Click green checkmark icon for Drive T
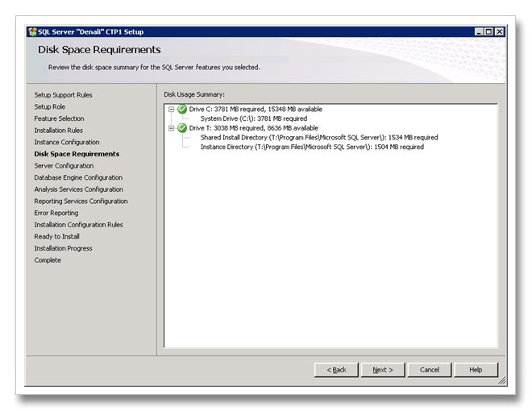Image resolution: width=532 pixels, height=411 pixels. (x=182, y=128)
